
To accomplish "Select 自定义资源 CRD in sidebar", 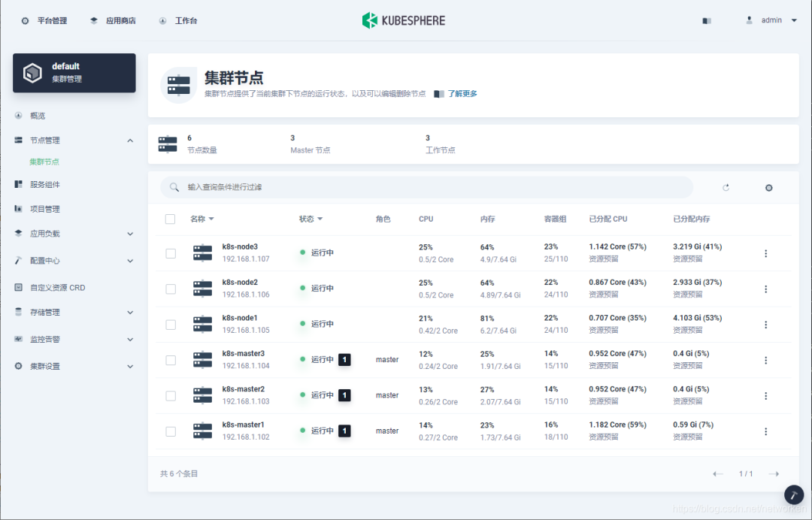I will pos(57,288).
